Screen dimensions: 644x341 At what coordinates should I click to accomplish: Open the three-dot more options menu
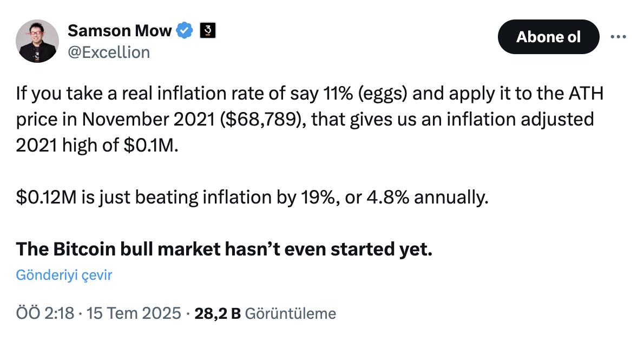point(618,37)
